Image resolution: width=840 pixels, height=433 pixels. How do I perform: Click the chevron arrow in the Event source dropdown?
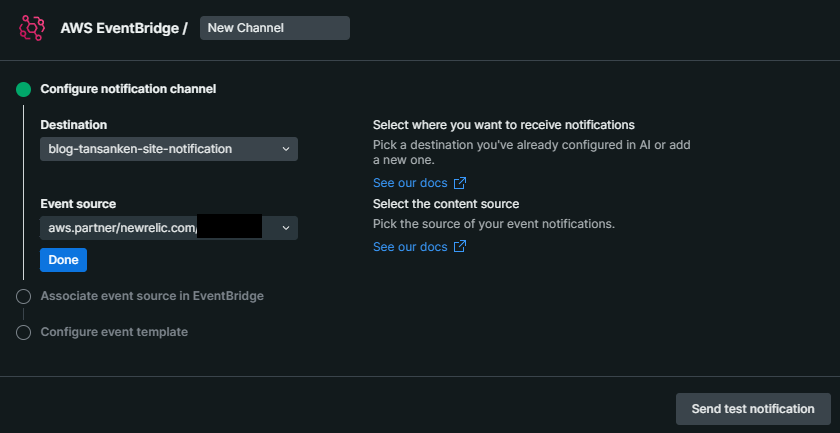click(x=286, y=228)
